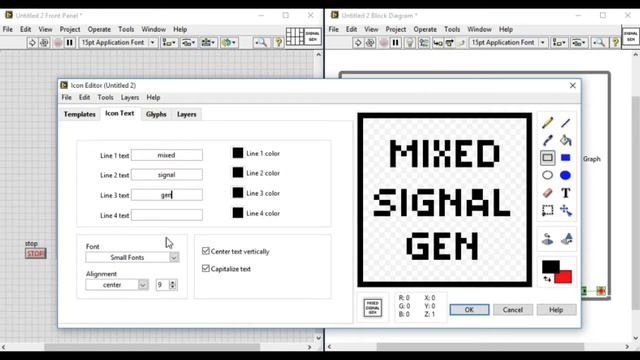
Task: Switch to the Templates tab
Action: point(80,114)
